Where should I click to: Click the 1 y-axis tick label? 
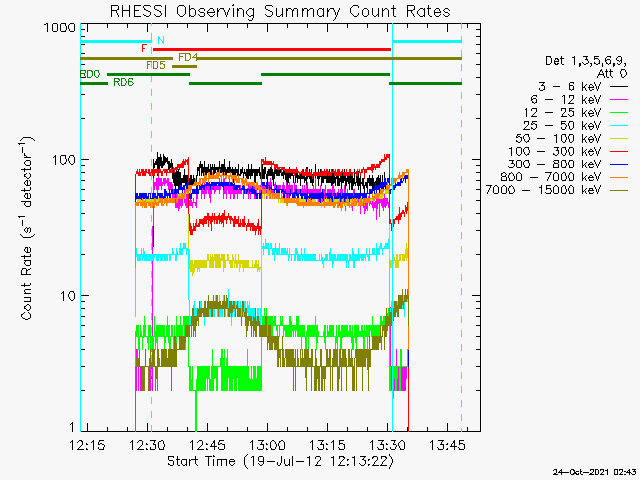point(73,427)
